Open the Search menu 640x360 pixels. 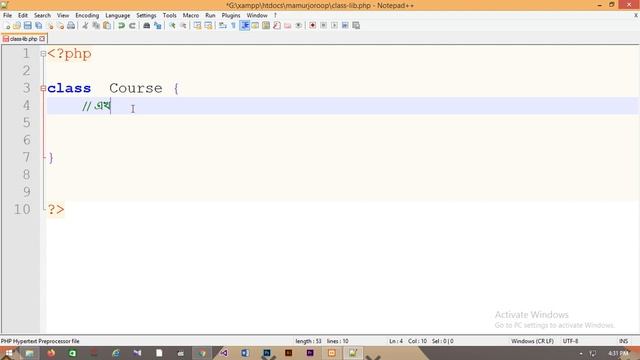[x=42, y=16]
